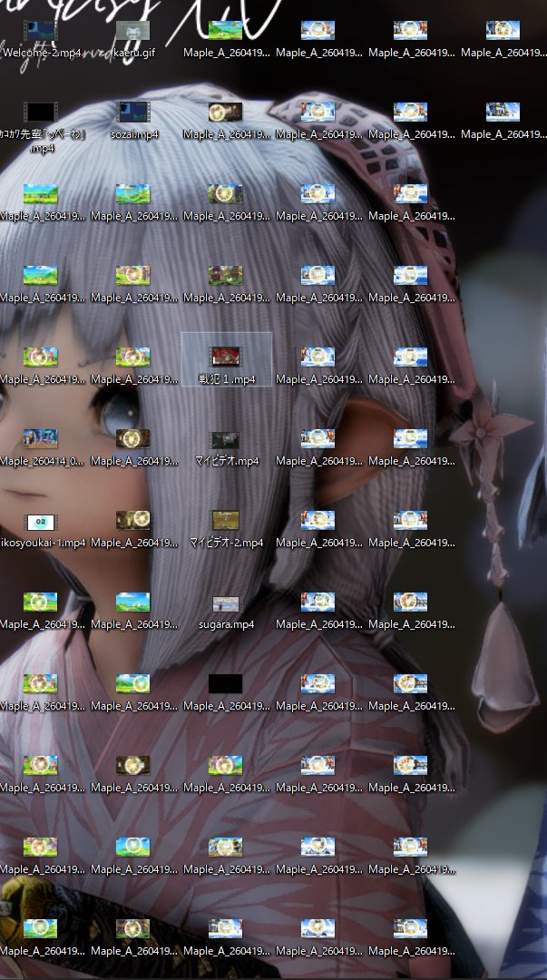The width and height of the screenshot is (547, 980).
Task: Select the sozai.mp4 video file
Action: [133, 122]
